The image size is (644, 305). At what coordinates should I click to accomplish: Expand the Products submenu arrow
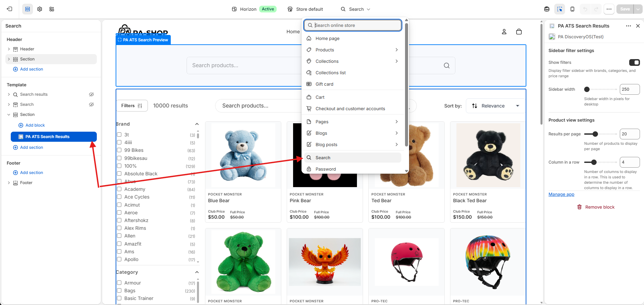397,50
